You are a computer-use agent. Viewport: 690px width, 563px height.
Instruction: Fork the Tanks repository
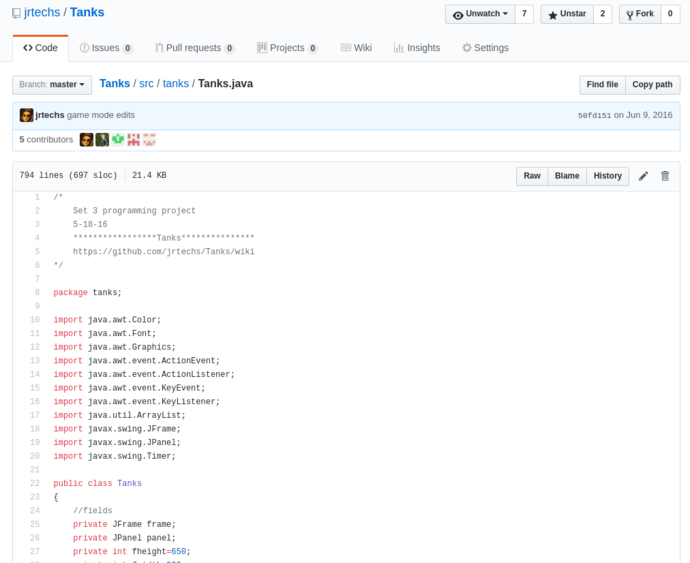click(639, 14)
